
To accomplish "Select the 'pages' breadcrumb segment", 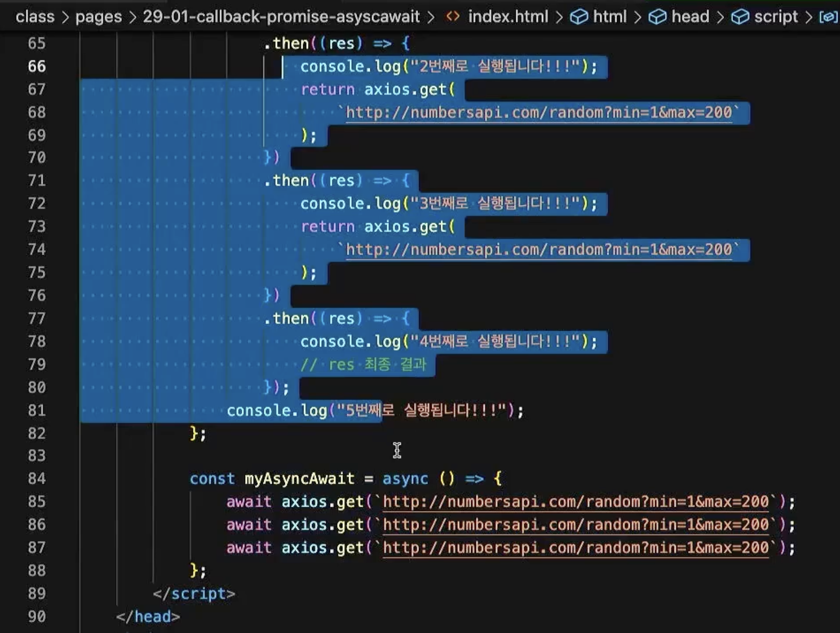I will [98, 17].
